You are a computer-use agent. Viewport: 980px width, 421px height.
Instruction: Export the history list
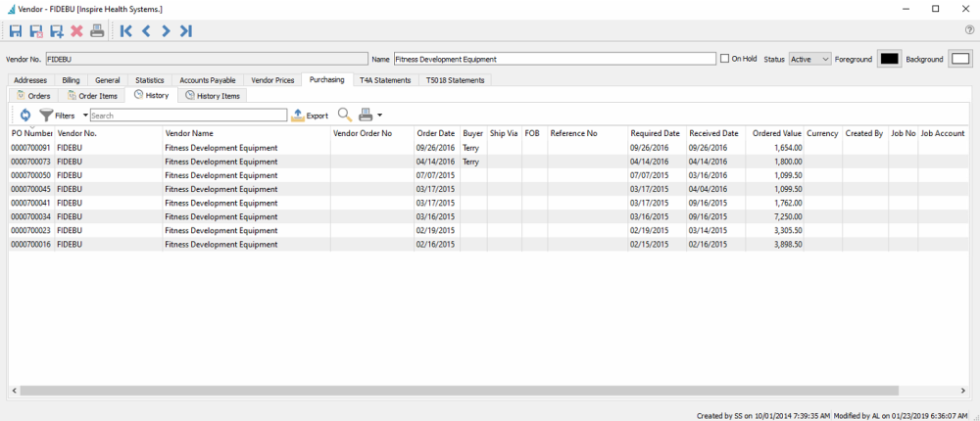click(310, 115)
